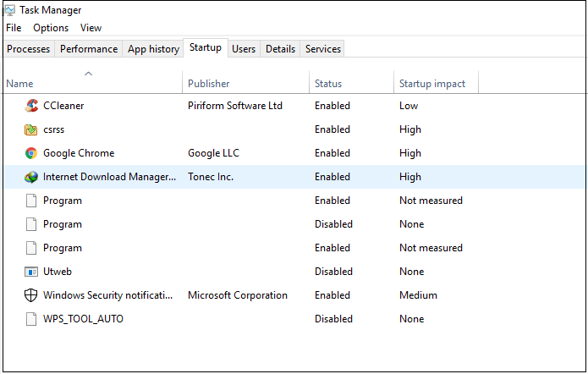Click Piriform Software Ltd publisher cell

234,106
